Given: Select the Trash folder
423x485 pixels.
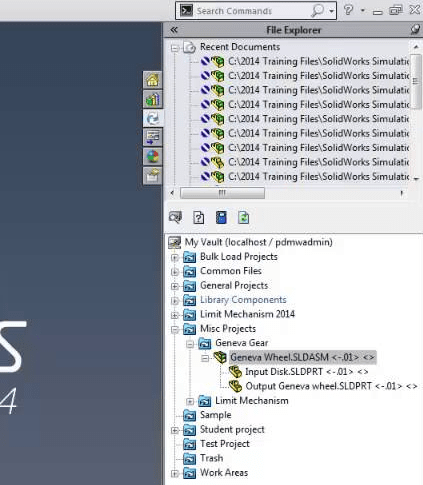Looking at the screenshot, I should point(212,458).
